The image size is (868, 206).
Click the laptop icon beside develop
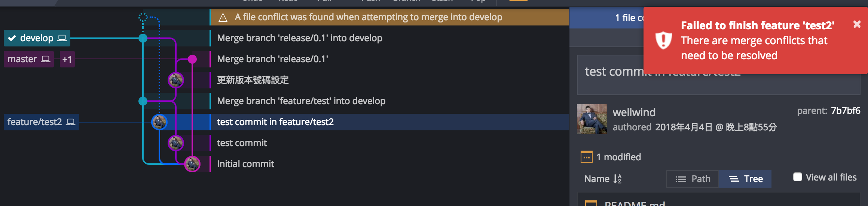click(x=62, y=38)
